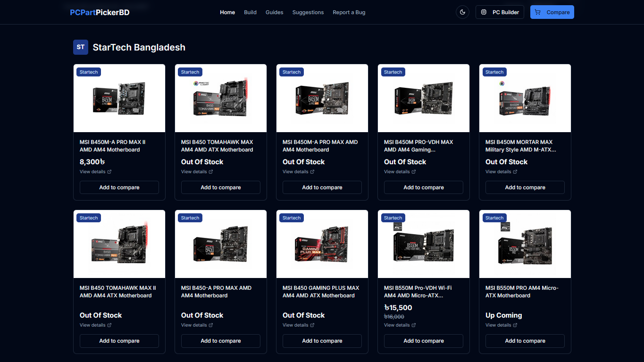The height and width of the screenshot is (362, 644).
Task: Click the ST StarTech logo badge
Action: pos(81,47)
